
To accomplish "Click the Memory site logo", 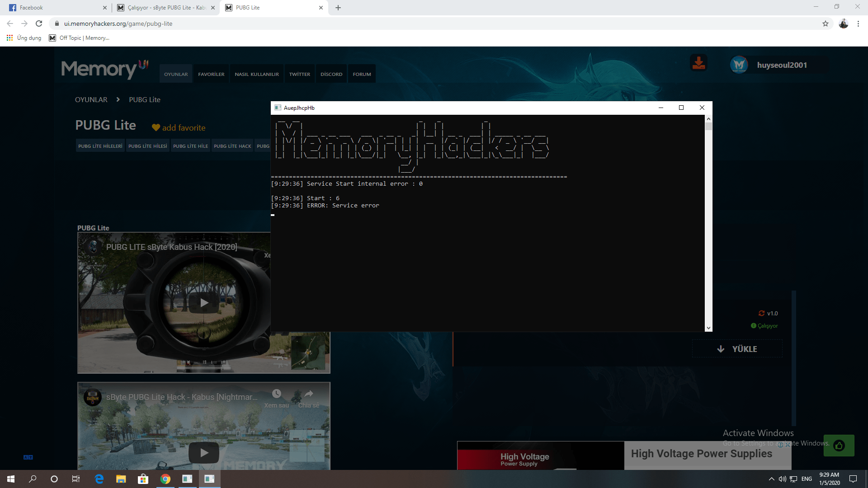I will 105,69.
